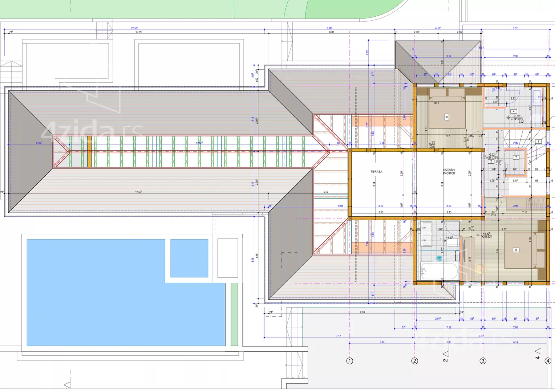Select room tag 4 in upper bathroom
The width and height of the screenshot is (555, 392).
coord(513,111)
